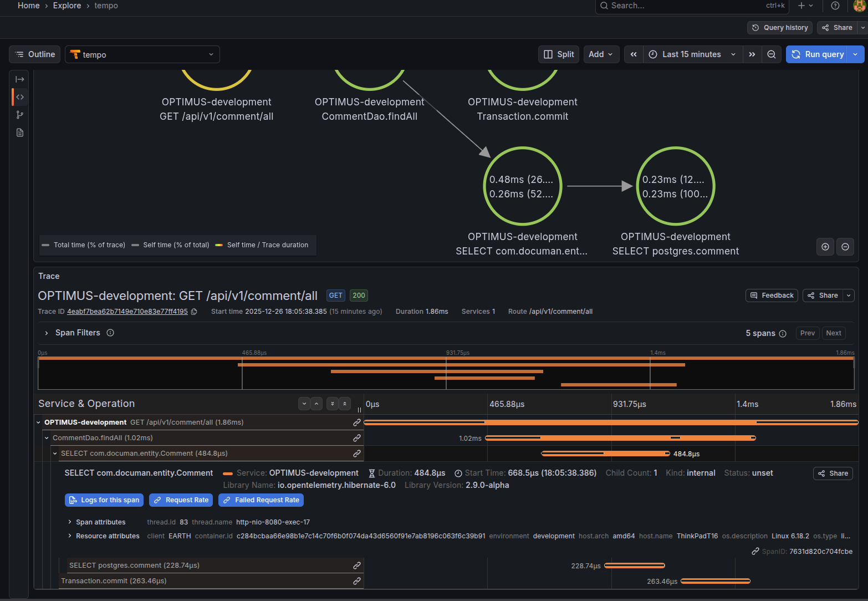Collapse the OPTIMUS-development root span
This screenshot has width=868, height=601.
38,422
